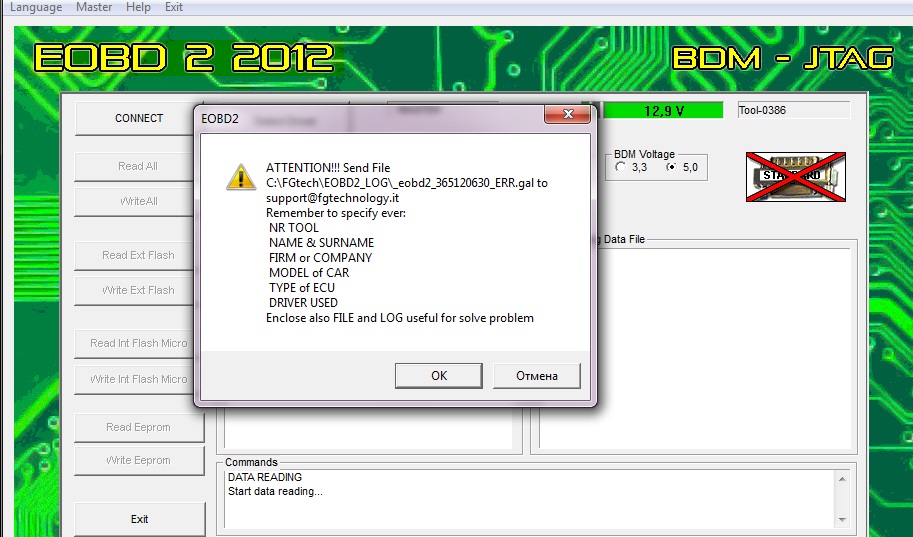Click the 'MODEL of CAR' line in dialog
This screenshot has height=537, width=913.
309,273
